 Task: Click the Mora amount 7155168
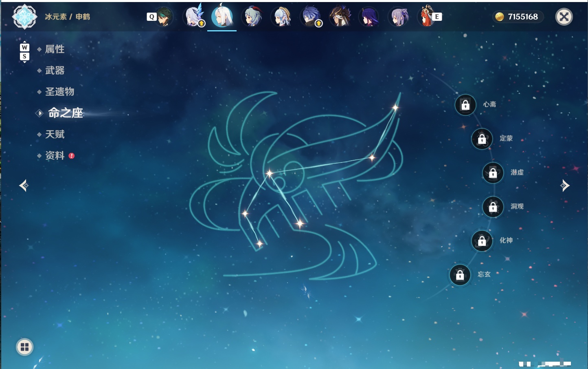(x=523, y=17)
